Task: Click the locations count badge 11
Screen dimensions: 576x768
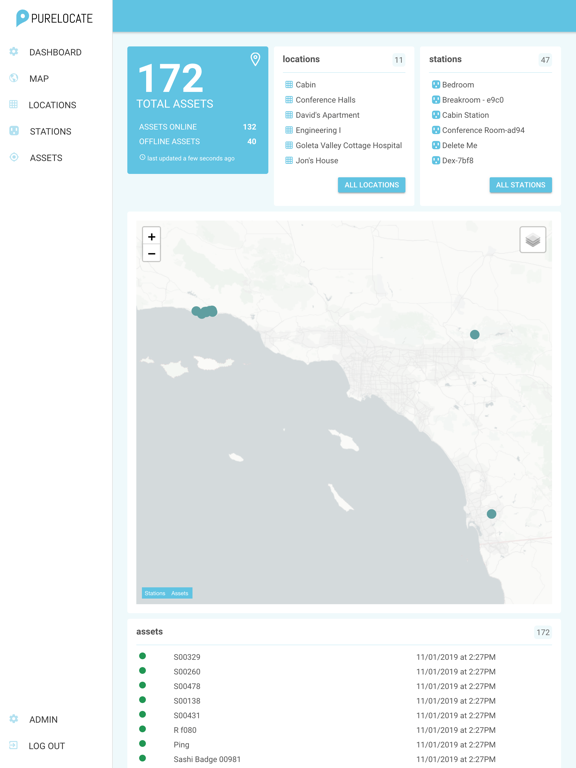Action: click(x=399, y=60)
